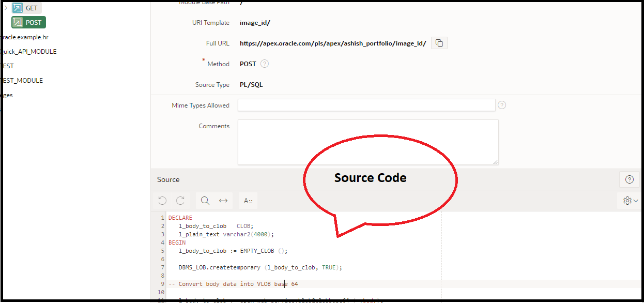Copy the Full URL using the copy icon
Viewport: 644px width, 303px height.
(x=439, y=43)
